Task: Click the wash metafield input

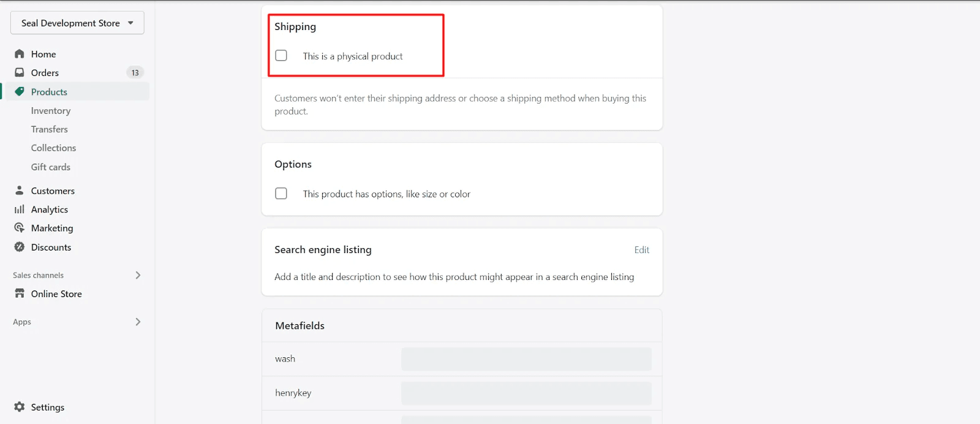Action: [526, 359]
